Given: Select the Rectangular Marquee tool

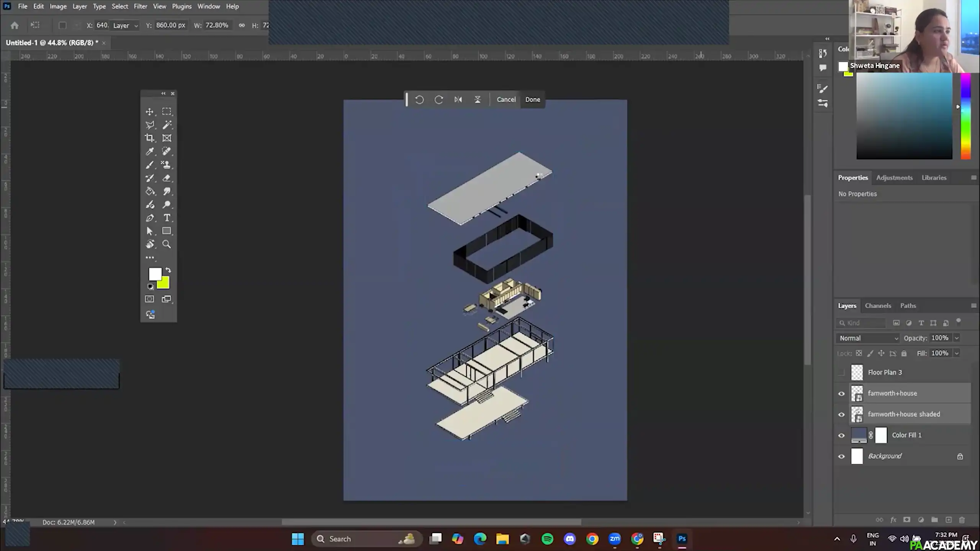Looking at the screenshot, I should click(x=167, y=111).
